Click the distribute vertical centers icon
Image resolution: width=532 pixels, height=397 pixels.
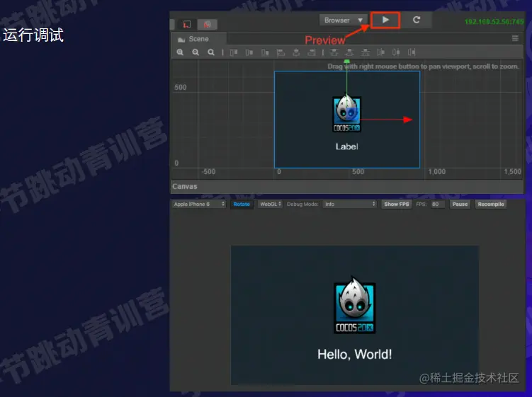point(349,52)
